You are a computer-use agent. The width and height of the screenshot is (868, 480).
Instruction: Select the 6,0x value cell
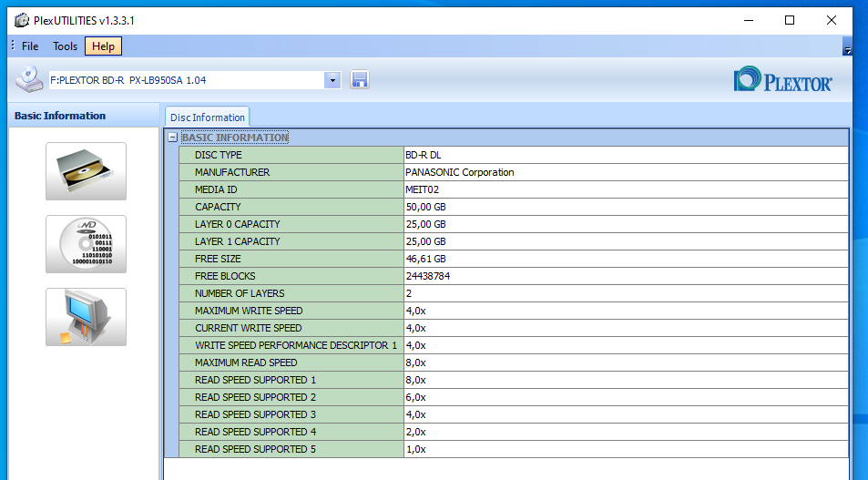point(626,397)
